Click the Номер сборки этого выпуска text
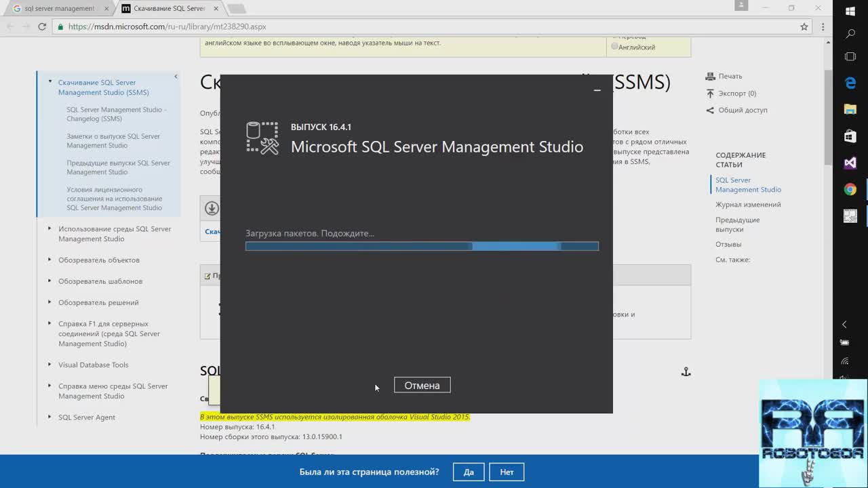Image resolution: width=868 pixels, height=488 pixels. click(271, 437)
